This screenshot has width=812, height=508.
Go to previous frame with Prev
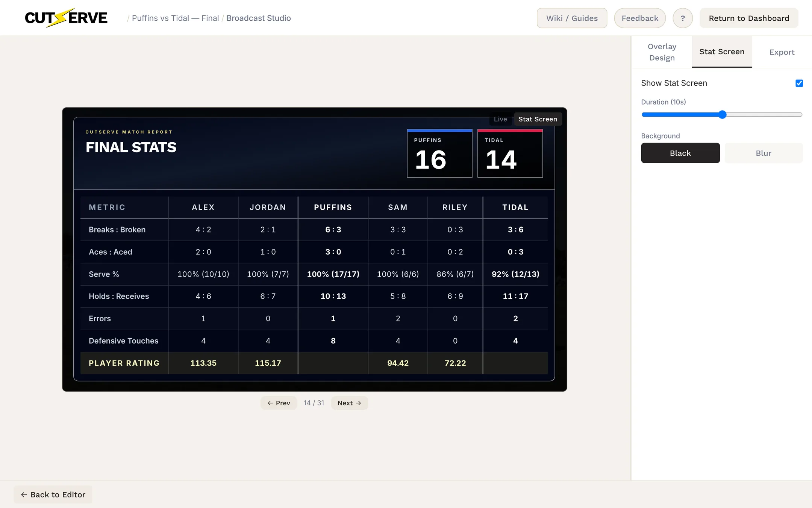point(279,403)
